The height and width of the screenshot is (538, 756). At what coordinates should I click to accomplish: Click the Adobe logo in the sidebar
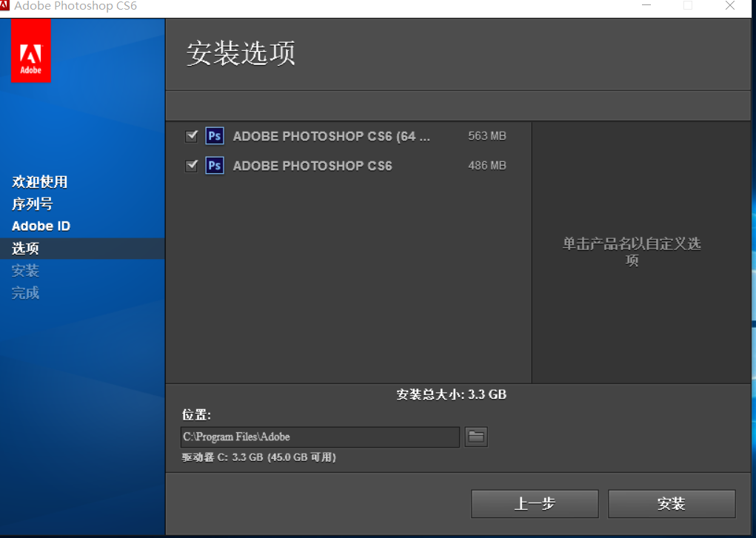point(30,50)
